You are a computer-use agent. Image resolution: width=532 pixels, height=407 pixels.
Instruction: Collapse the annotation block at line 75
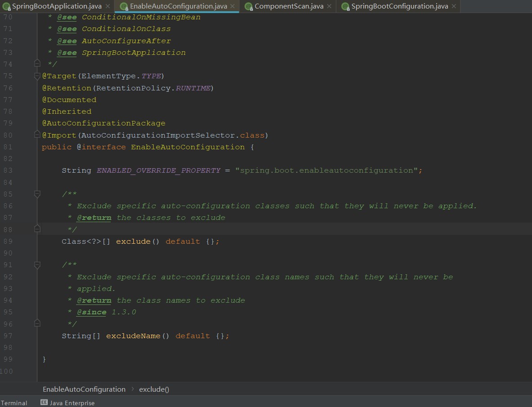click(37, 76)
